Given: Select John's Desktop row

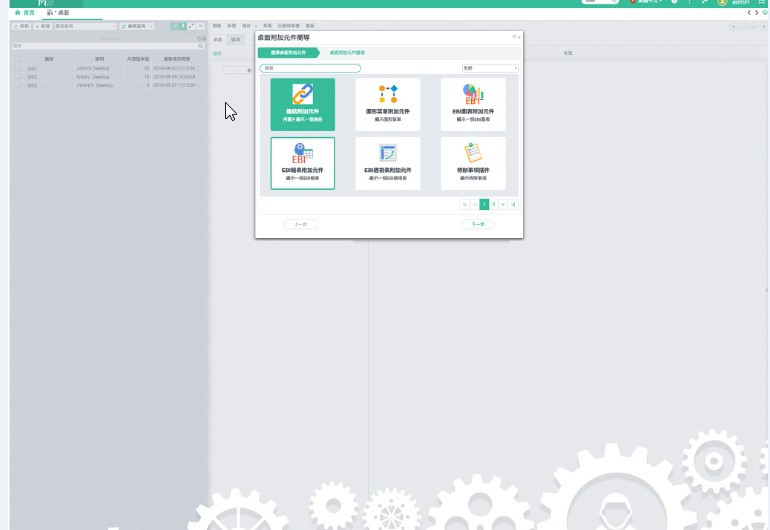Looking at the screenshot, I should point(108,68).
